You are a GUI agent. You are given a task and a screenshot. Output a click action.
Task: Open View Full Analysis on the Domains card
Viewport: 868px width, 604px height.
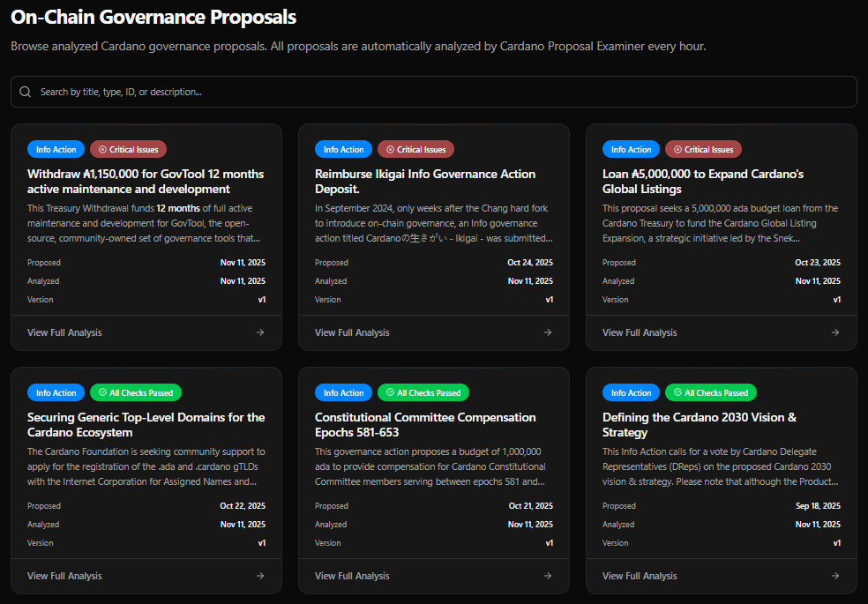[64, 575]
